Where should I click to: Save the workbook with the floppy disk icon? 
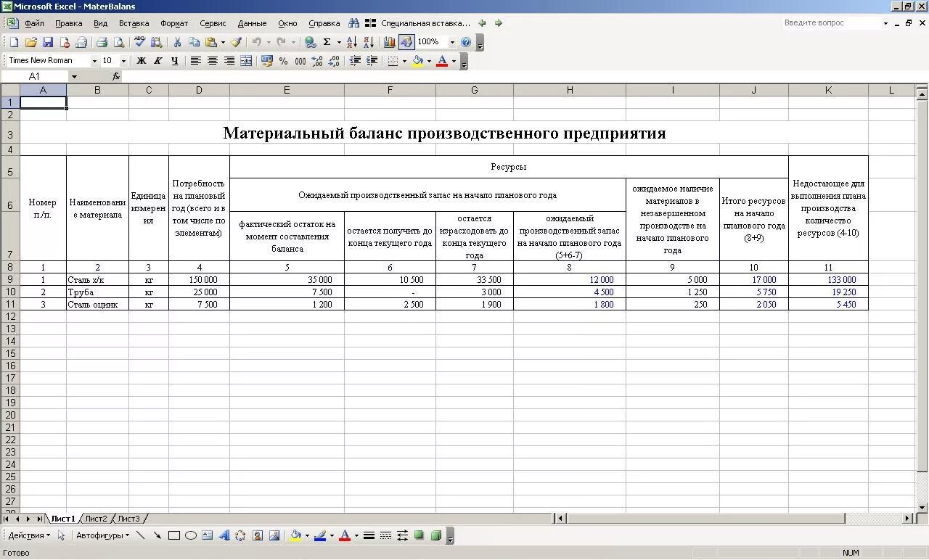pyautogui.click(x=48, y=42)
